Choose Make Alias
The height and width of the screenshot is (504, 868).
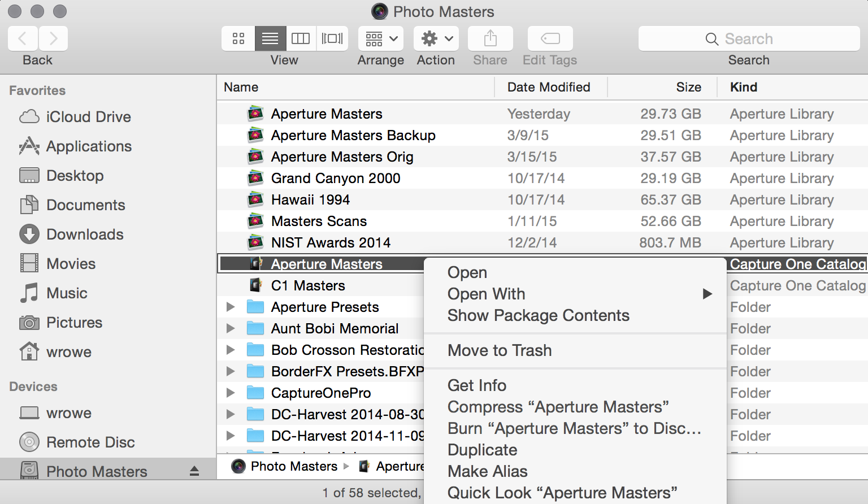coord(575,471)
